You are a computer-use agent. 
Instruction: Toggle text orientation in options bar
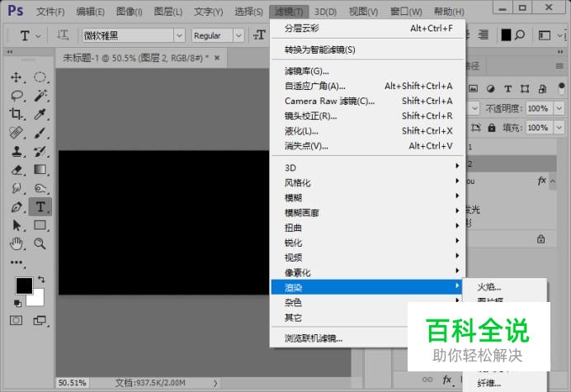pyautogui.click(x=63, y=35)
